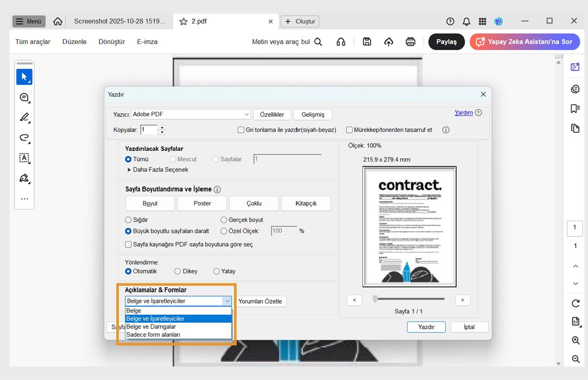Open the E-imza menu
This screenshot has height=380, width=588.
coord(147,42)
